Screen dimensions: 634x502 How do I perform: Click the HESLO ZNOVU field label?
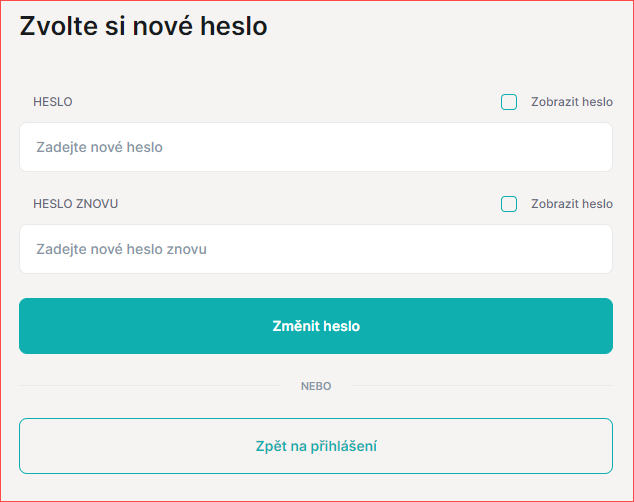(76, 204)
